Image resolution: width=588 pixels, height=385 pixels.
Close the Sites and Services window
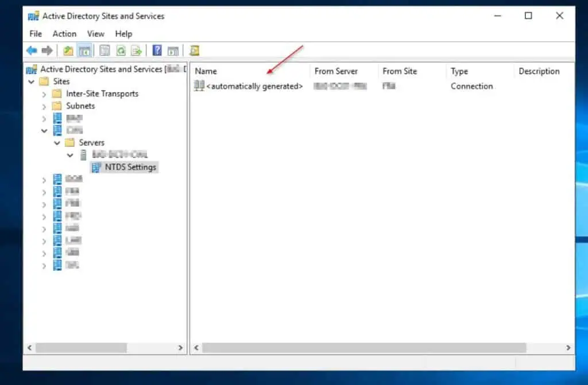pyautogui.click(x=559, y=15)
